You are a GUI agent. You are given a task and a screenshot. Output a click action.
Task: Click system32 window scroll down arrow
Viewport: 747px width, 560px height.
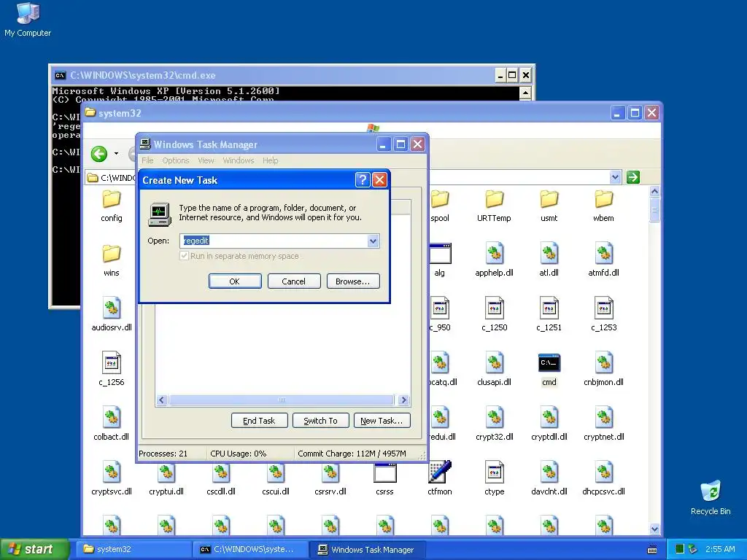(654, 529)
